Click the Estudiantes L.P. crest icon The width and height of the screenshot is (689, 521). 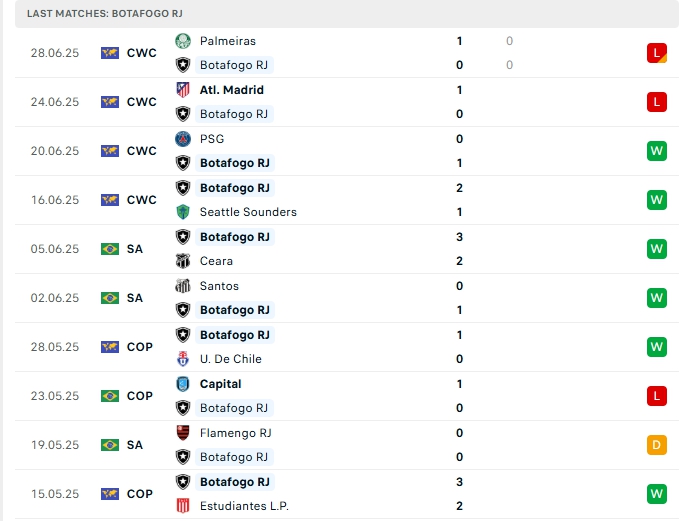pyautogui.click(x=183, y=506)
